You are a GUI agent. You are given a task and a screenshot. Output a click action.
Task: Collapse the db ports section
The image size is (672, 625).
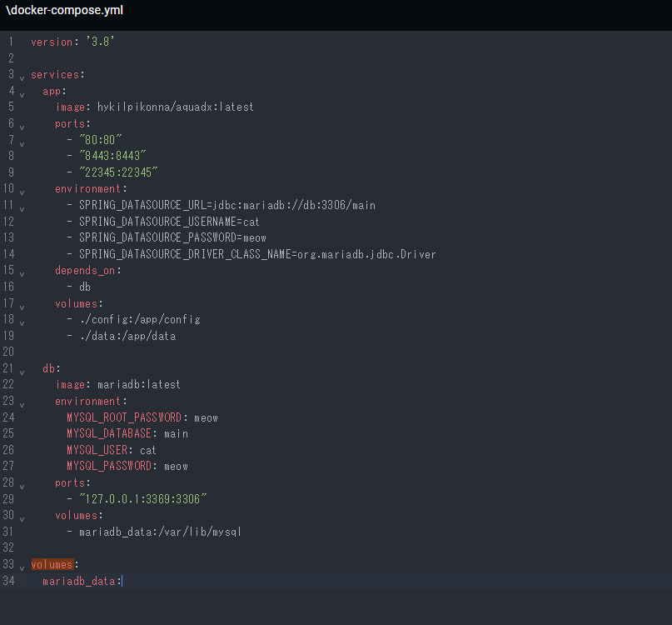pyautogui.click(x=21, y=486)
